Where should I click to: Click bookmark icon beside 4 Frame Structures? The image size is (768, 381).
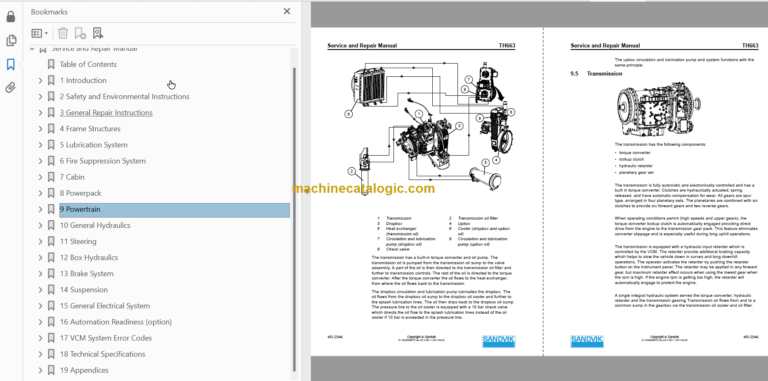pos(51,129)
